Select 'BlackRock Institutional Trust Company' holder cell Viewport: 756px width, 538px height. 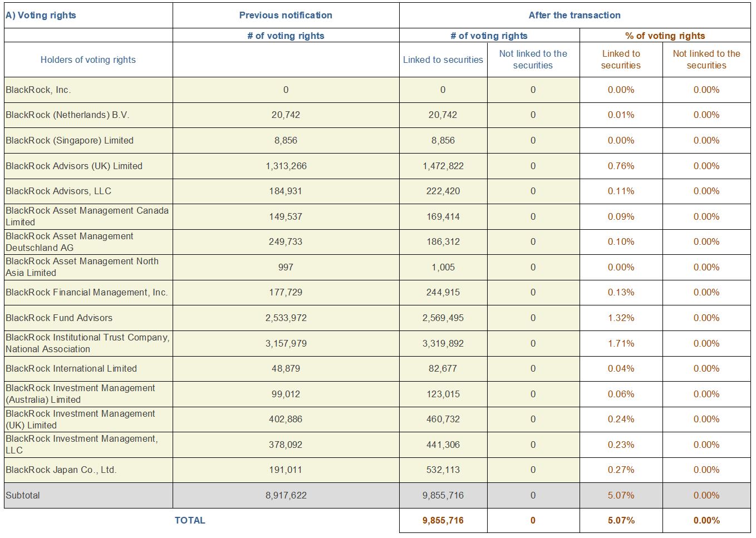tap(87, 343)
